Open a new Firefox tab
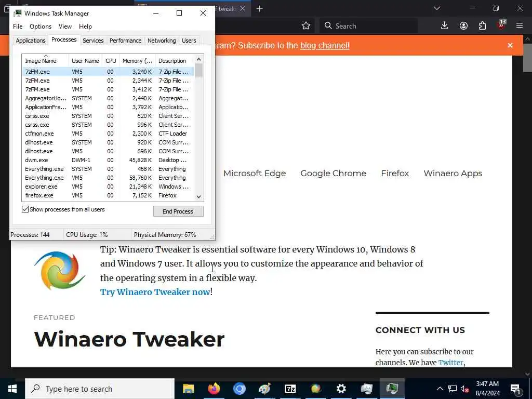Image resolution: width=532 pixels, height=399 pixels. (x=260, y=9)
